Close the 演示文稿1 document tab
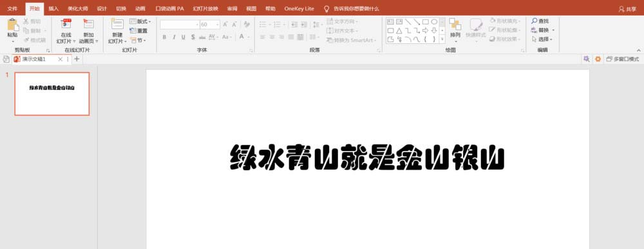The width and height of the screenshot is (644, 249). coord(61,59)
